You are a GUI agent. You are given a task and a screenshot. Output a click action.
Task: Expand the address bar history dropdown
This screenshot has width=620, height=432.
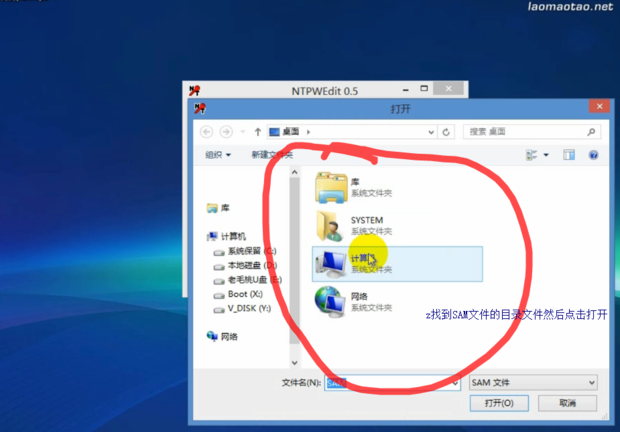tap(431, 132)
